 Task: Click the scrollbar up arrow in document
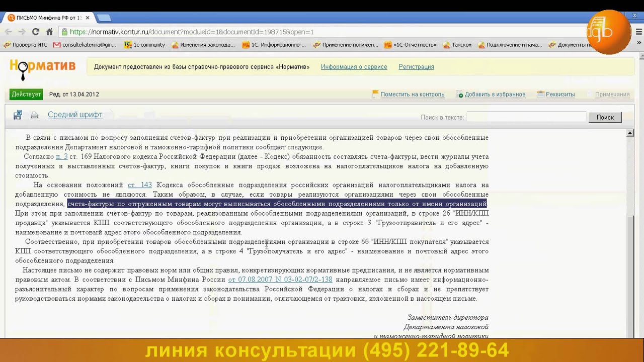pos(630,133)
